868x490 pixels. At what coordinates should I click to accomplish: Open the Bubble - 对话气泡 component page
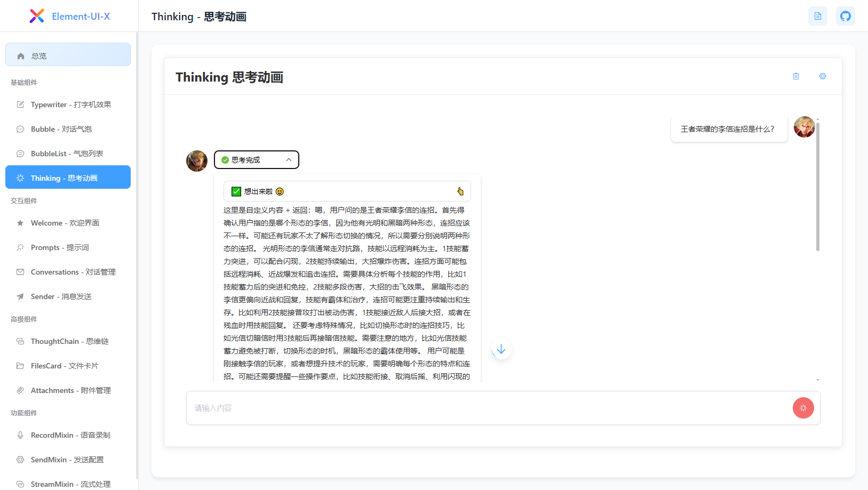click(68, 129)
